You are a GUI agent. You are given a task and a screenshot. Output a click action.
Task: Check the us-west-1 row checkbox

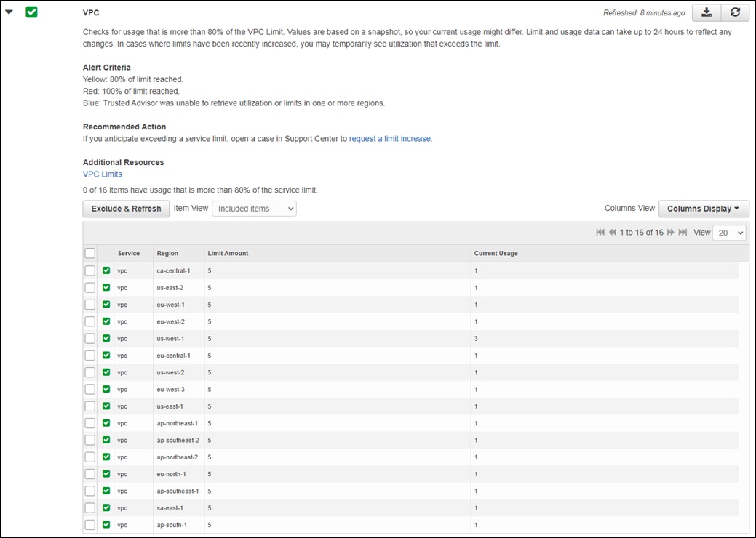90,339
